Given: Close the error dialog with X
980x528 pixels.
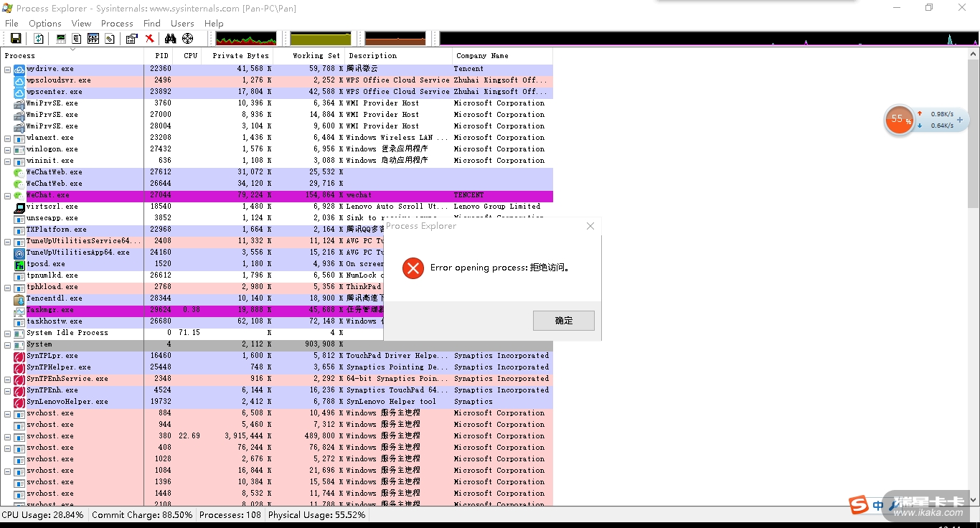Looking at the screenshot, I should pos(590,226).
